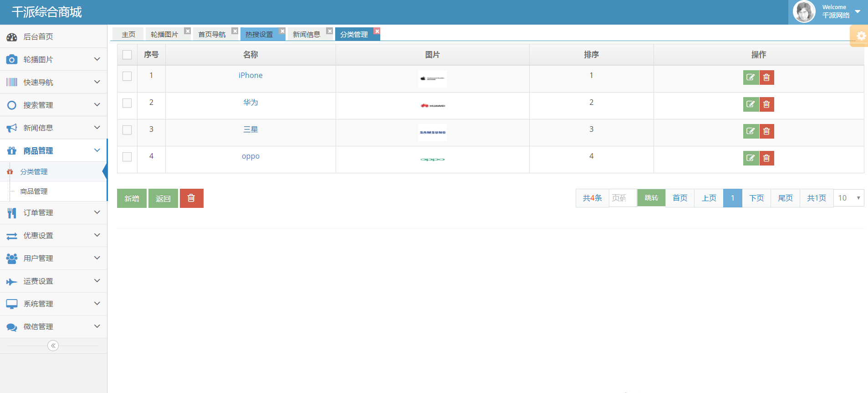
Task: Delete the oppo category row
Action: pos(766,158)
